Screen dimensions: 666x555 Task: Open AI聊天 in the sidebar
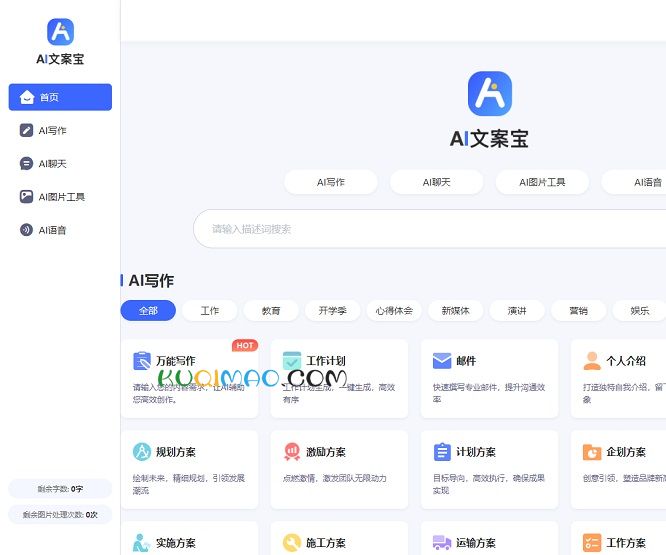[x=60, y=163]
